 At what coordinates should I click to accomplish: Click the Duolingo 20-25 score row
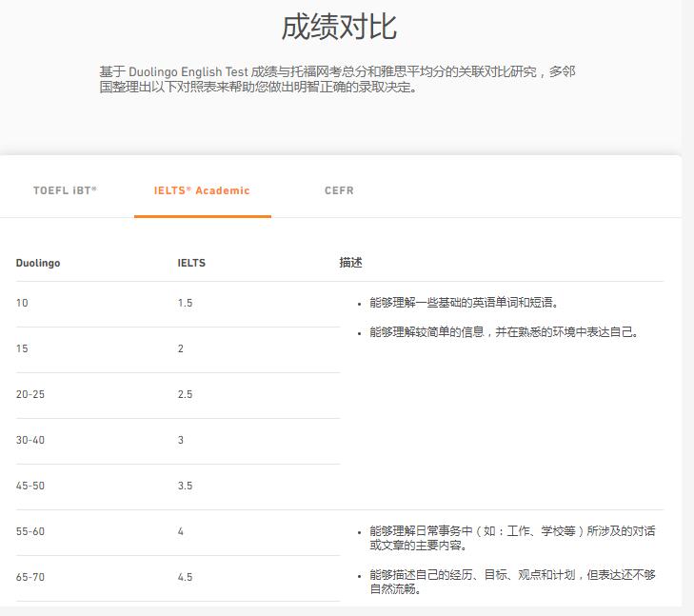pyautogui.click(x=30, y=394)
